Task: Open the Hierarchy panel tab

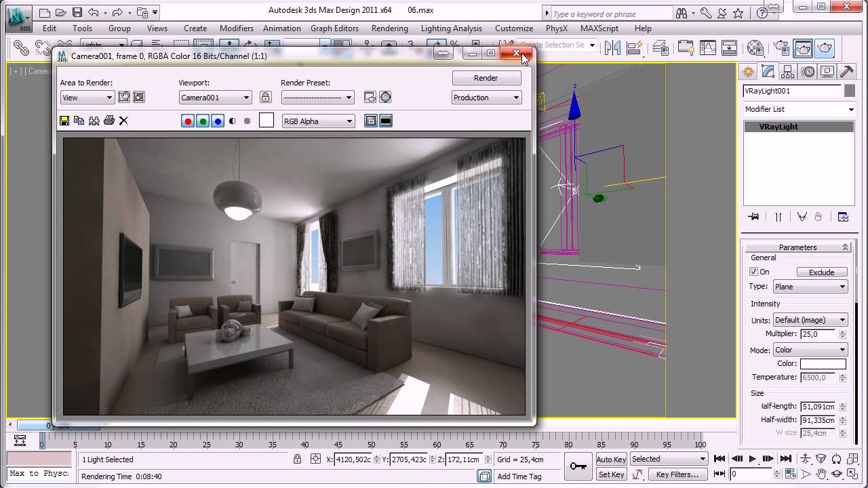Action: (x=788, y=72)
